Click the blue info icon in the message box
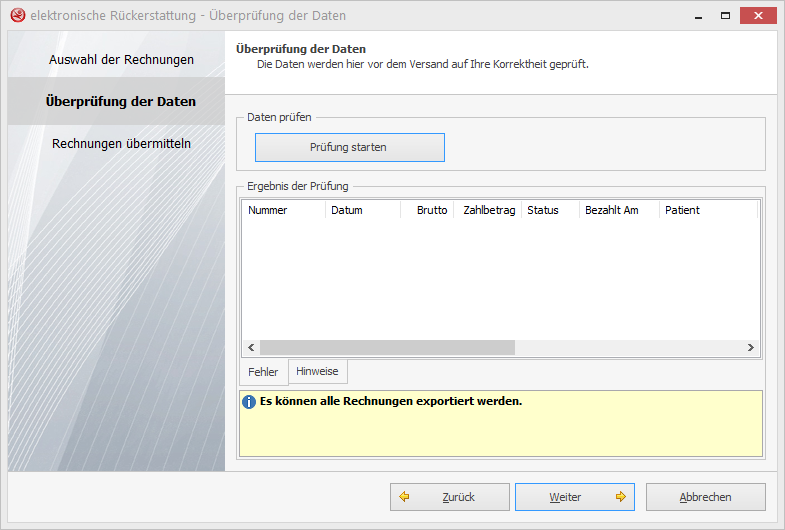Image resolution: width=785 pixels, height=530 pixels. (249, 402)
